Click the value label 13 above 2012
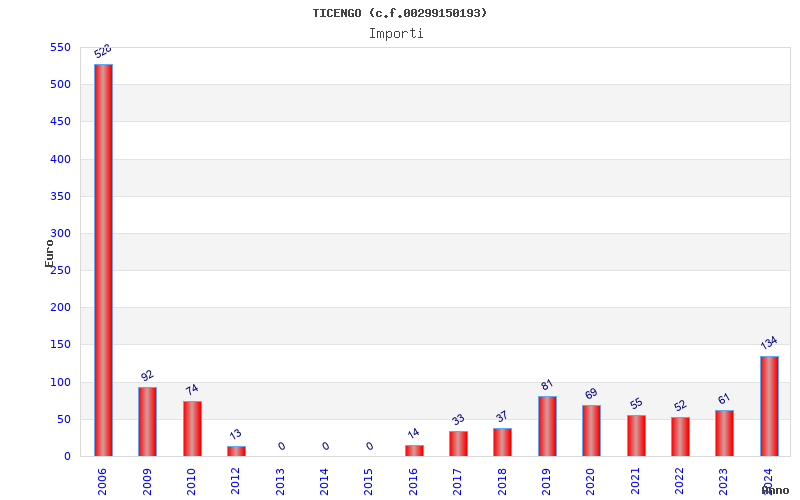This screenshot has width=800, height=500. point(235,435)
